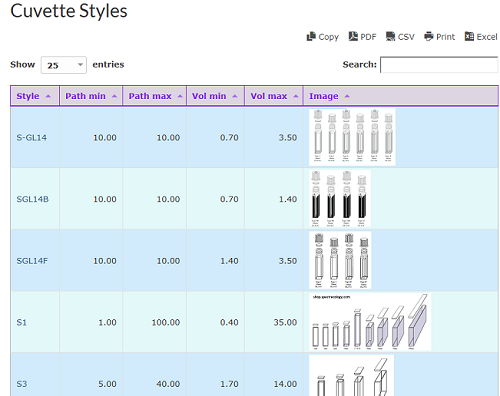Select Vol max 14.00 in S3 row
This screenshot has height=396, width=500.
coord(285,384)
